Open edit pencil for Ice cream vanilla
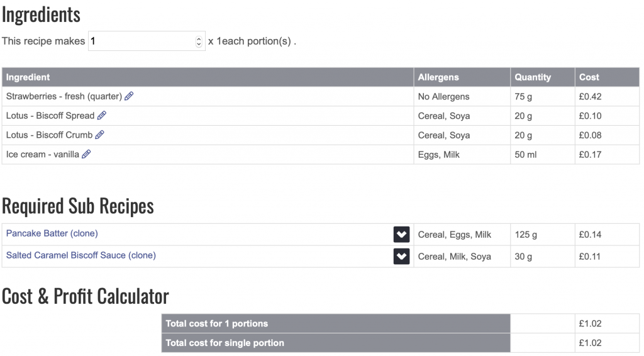Screen dimensions: 644x356 (86, 154)
